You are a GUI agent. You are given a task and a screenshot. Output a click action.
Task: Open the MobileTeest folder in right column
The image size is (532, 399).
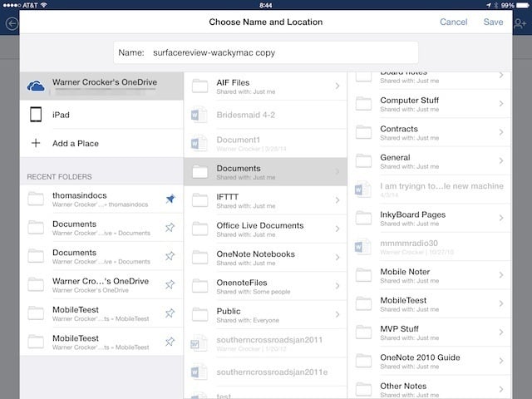point(430,303)
